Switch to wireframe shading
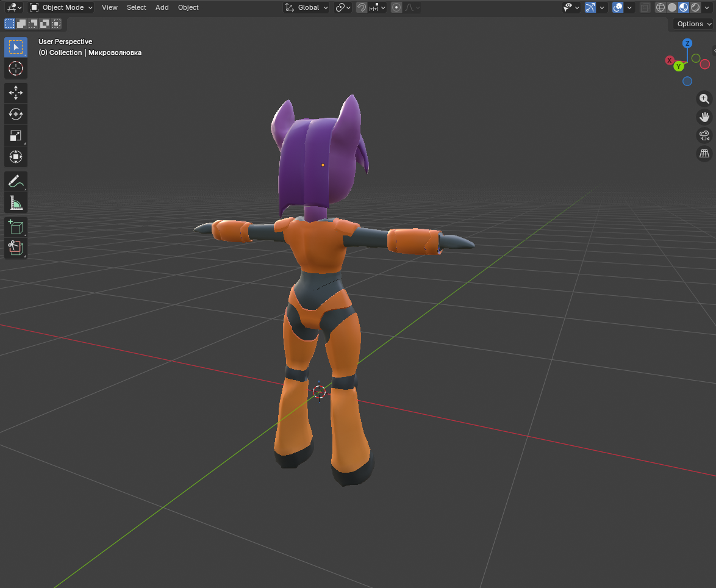 tap(661, 7)
